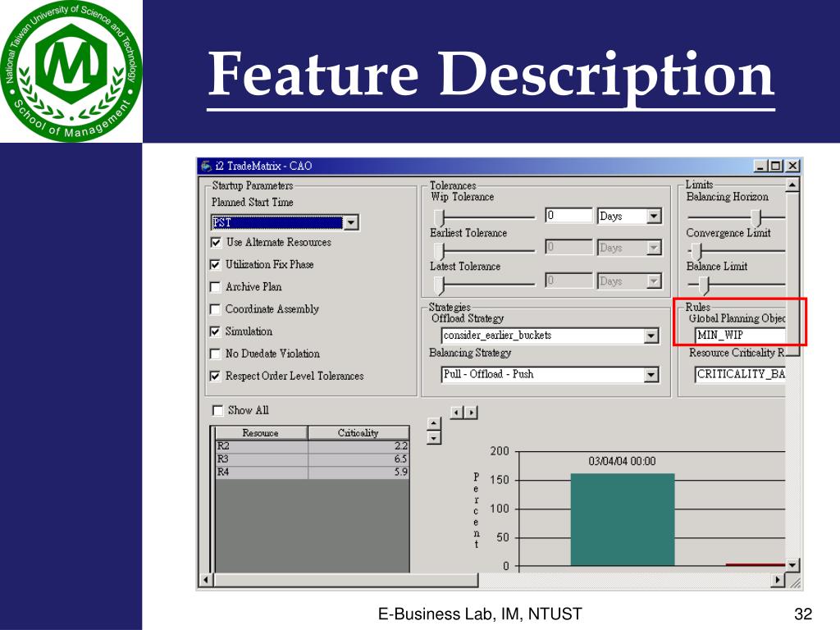The height and width of the screenshot is (630, 840).
Task: Click the Convergence Limit slider handle
Action: pyautogui.click(x=696, y=251)
